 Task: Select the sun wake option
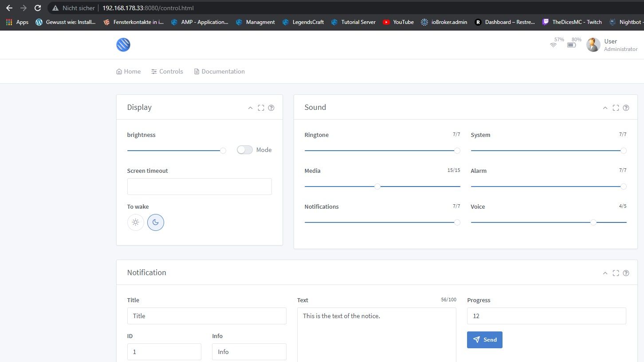tap(136, 222)
